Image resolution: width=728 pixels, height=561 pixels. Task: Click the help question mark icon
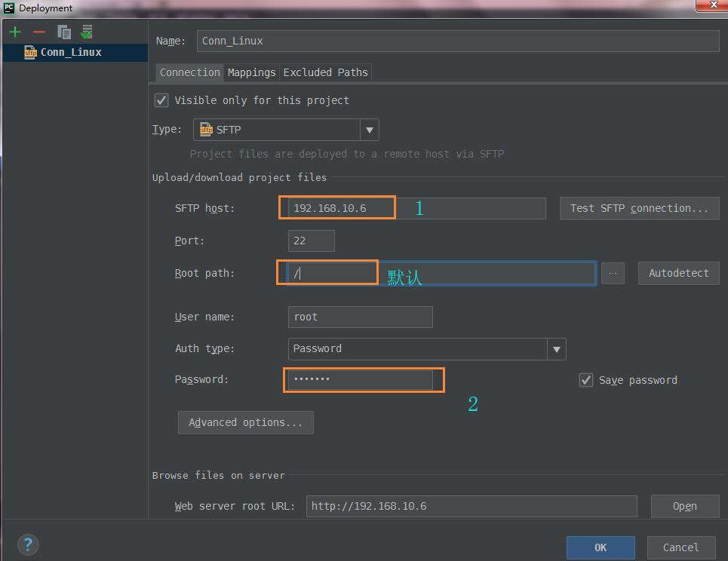coord(28,544)
